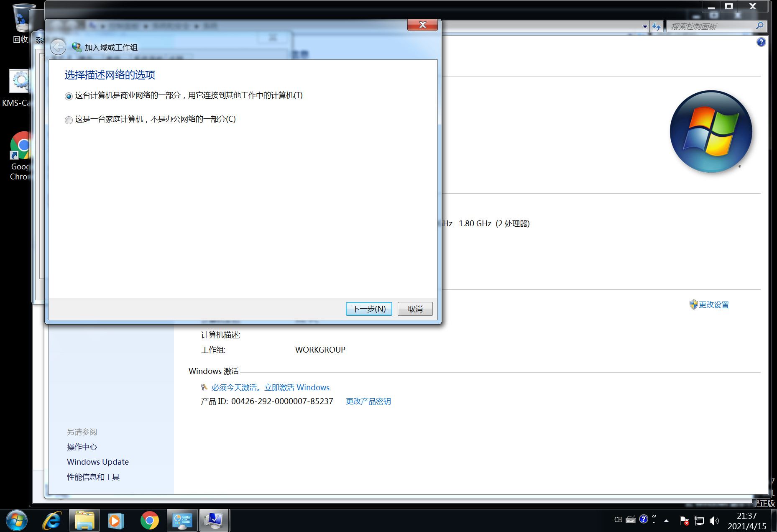The width and height of the screenshot is (777, 532).
Task: Expand the address bar history dropdown
Action: point(645,26)
